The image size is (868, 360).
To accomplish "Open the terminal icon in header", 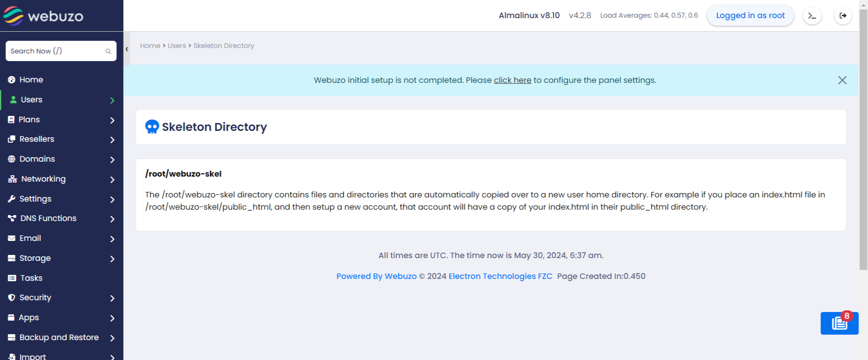I will (x=812, y=16).
